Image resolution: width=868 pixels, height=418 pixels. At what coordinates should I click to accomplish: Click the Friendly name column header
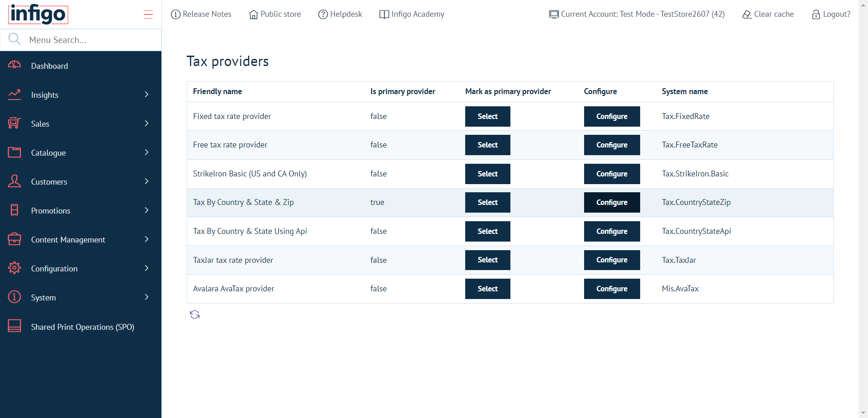(217, 91)
